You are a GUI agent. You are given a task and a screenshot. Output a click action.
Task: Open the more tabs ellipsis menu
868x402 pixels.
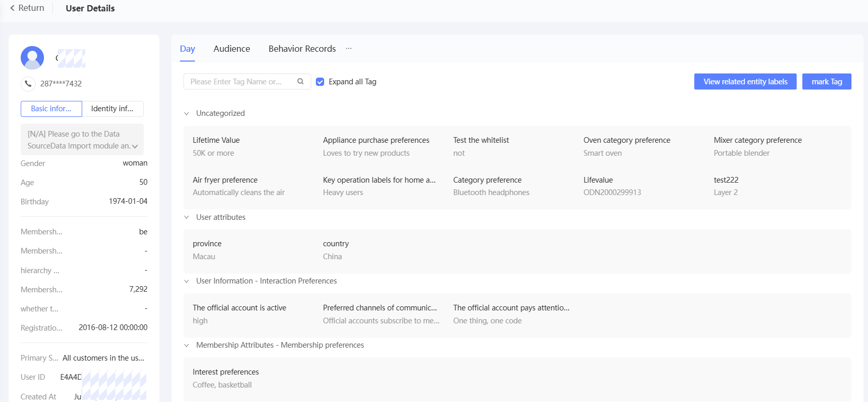349,49
